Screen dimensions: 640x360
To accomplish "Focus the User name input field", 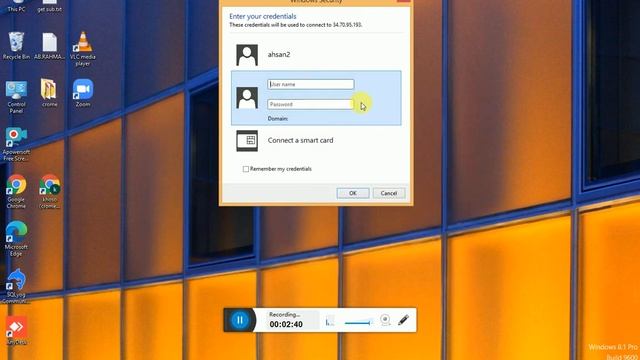I will 311,84.
